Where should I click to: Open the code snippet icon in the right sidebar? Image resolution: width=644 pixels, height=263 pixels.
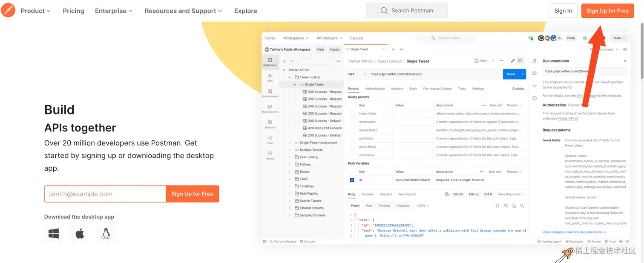click(x=535, y=86)
